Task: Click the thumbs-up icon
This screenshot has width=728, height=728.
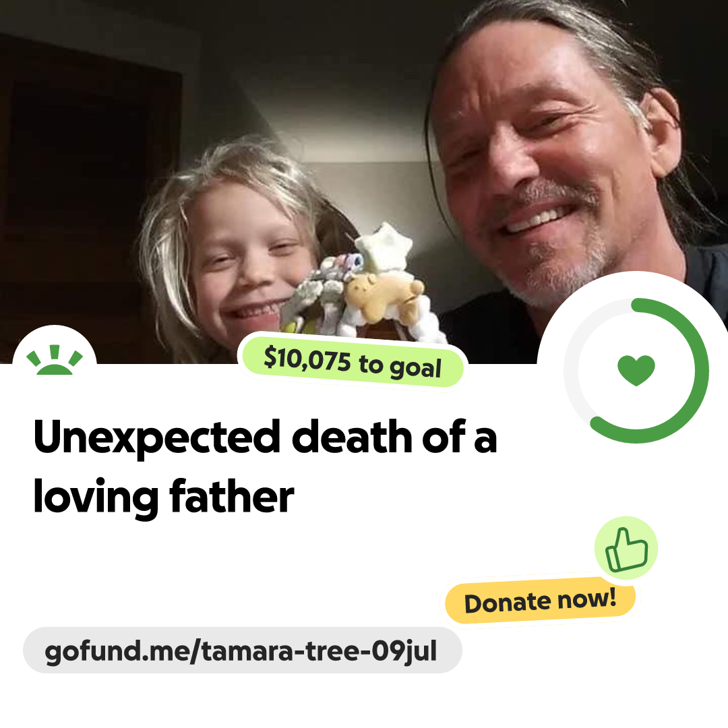Action: [x=626, y=548]
